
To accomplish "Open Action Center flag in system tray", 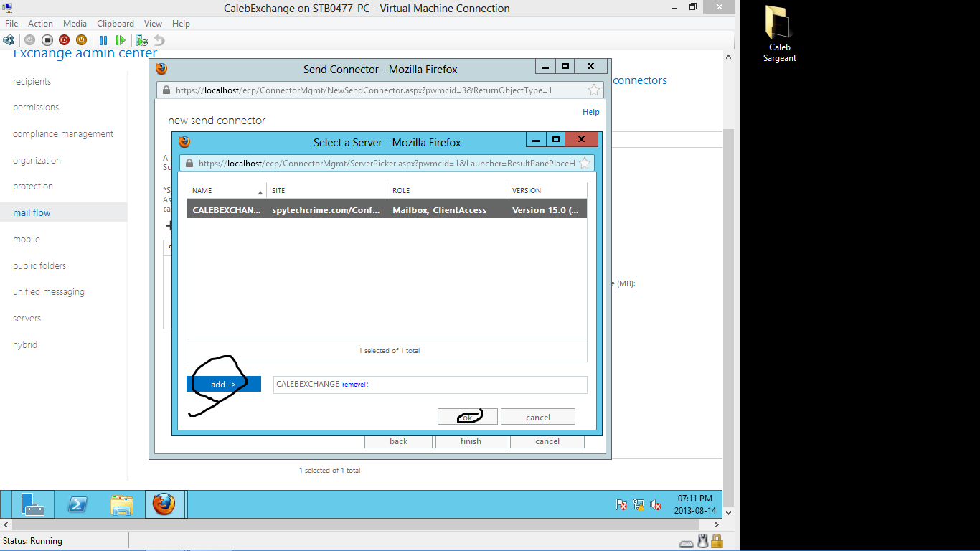I will (x=621, y=504).
